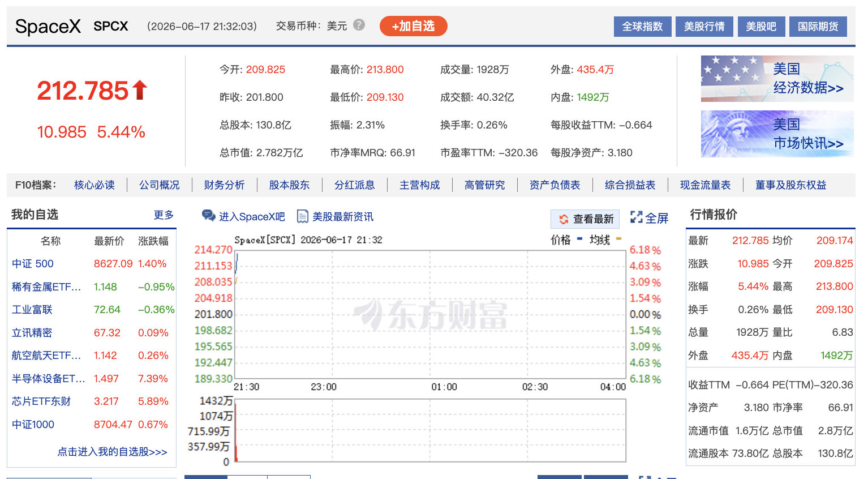Viewport: 868px width, 479px height.
Task: Click the 查看最新 button
Action: coord(585,219)
